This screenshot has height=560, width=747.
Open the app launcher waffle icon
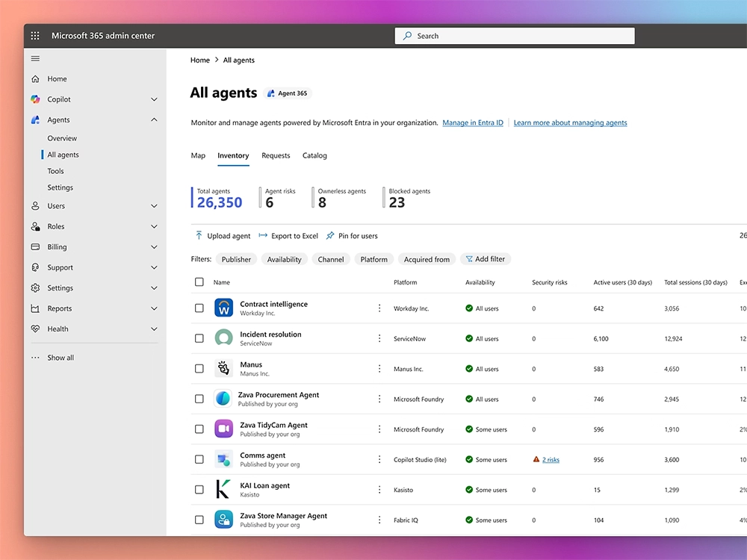point(35,36)
